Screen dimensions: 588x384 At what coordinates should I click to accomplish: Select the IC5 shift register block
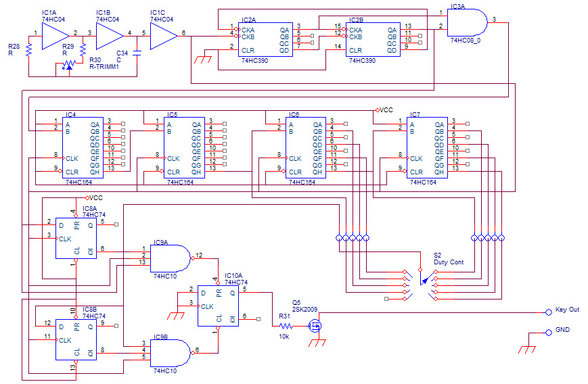[184, 147]
